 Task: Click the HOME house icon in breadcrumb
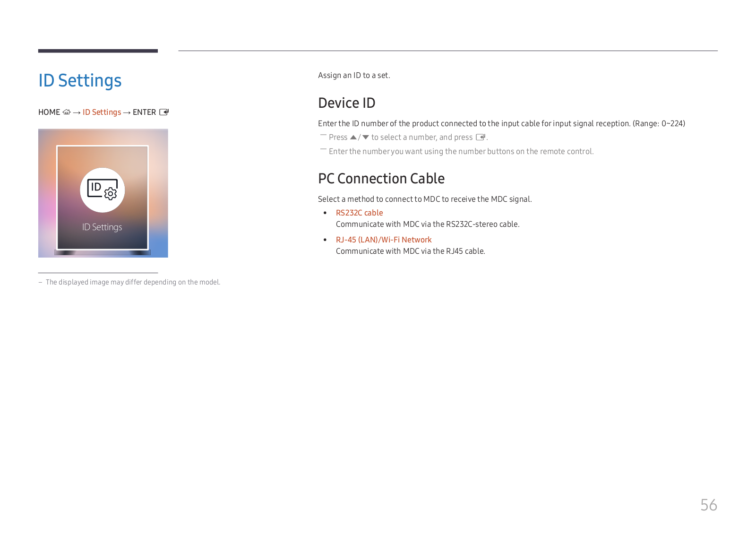click(x=67, y=112)
